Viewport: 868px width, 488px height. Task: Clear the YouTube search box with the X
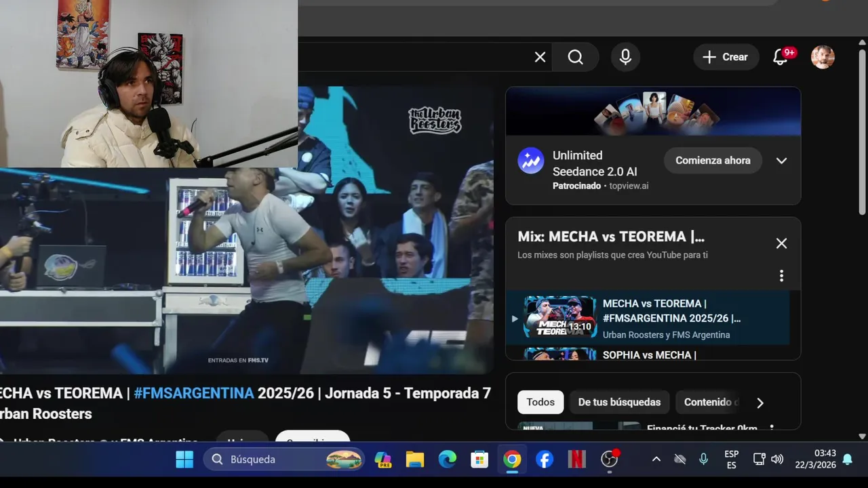[x=540, y=57]
